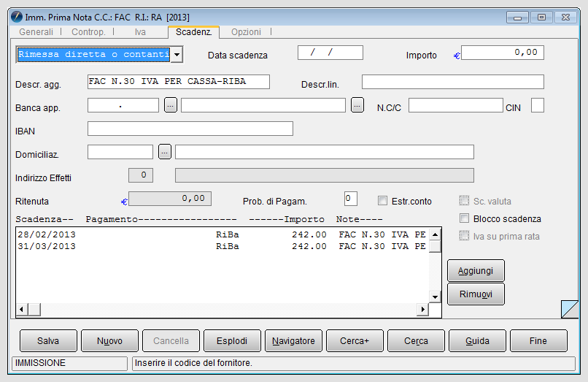The image size is (588, 382).
Task: Click the Ritenuta amount field
Action: click(x=170, y=199)
